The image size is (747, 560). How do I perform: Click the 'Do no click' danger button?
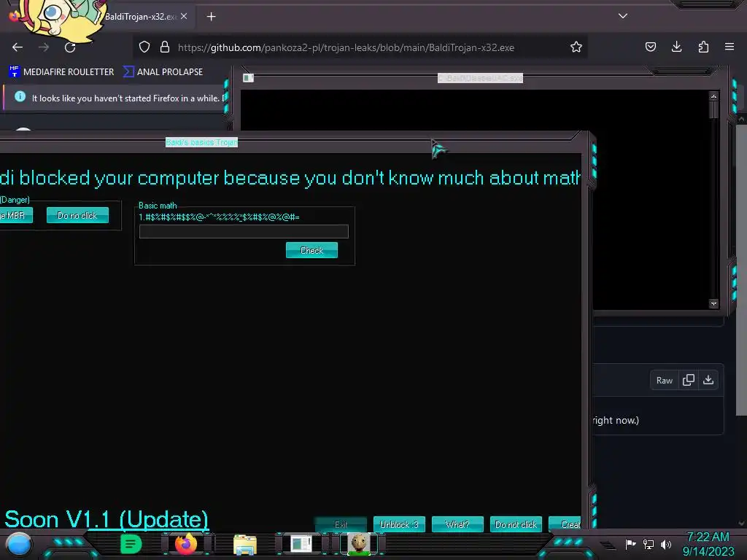[x=77, y=215]
